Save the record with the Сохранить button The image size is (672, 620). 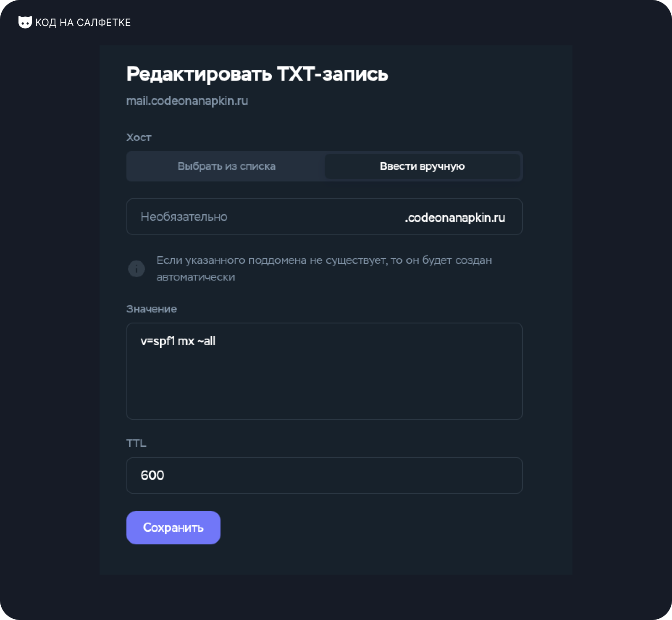[173, 528]
